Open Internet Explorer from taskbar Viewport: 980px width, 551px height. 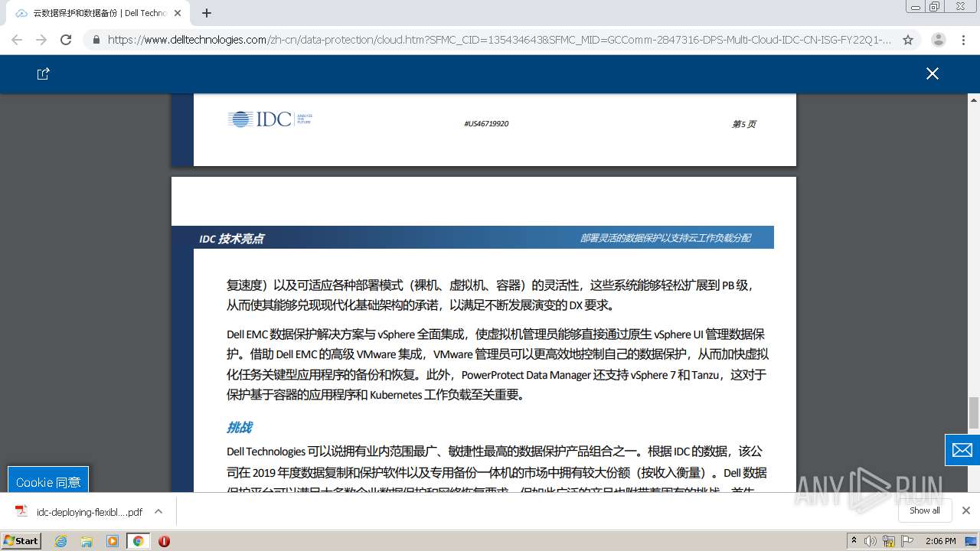tap(60, 541)
